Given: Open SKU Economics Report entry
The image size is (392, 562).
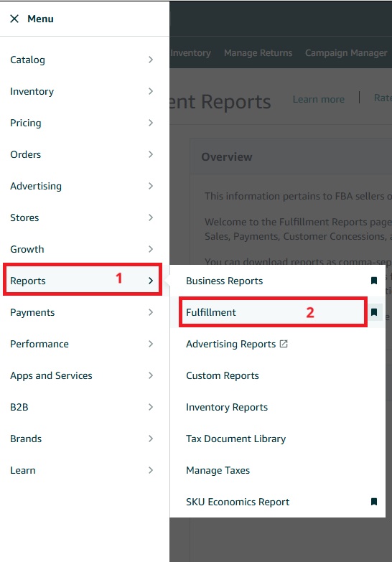Looking at the screenshot, I should point(238,502).
